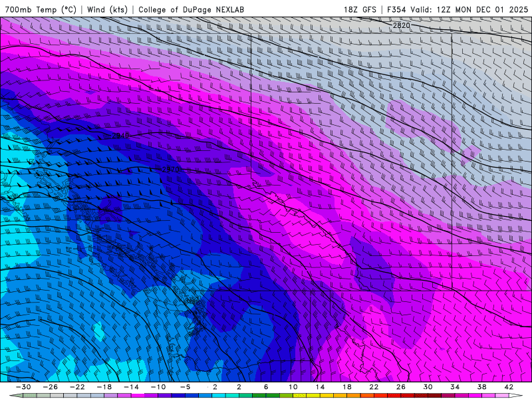Click the "18Z GFS" model run label

click(x=360, y=9)
